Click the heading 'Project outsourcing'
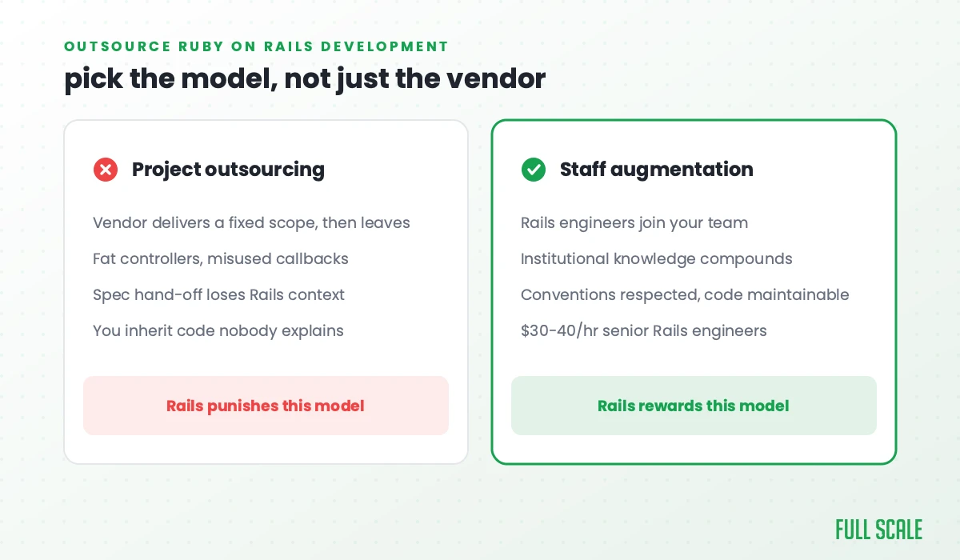 [x=228, y=170]
